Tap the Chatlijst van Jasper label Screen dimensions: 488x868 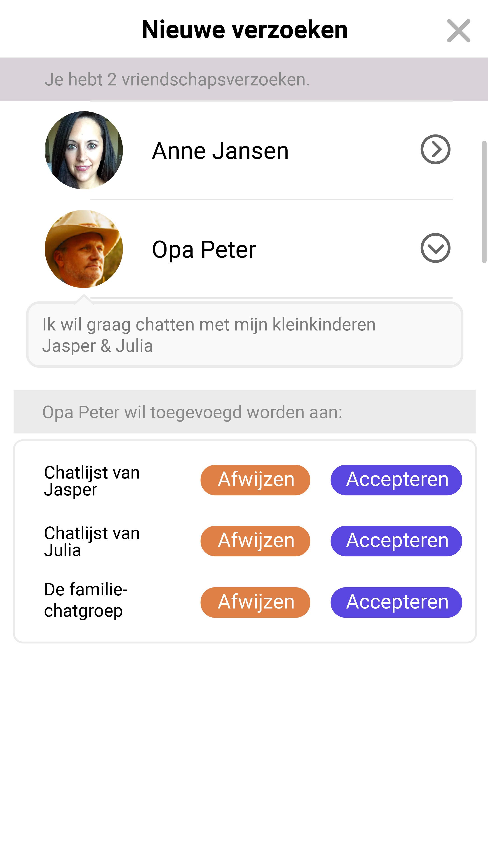click(91, 481)
